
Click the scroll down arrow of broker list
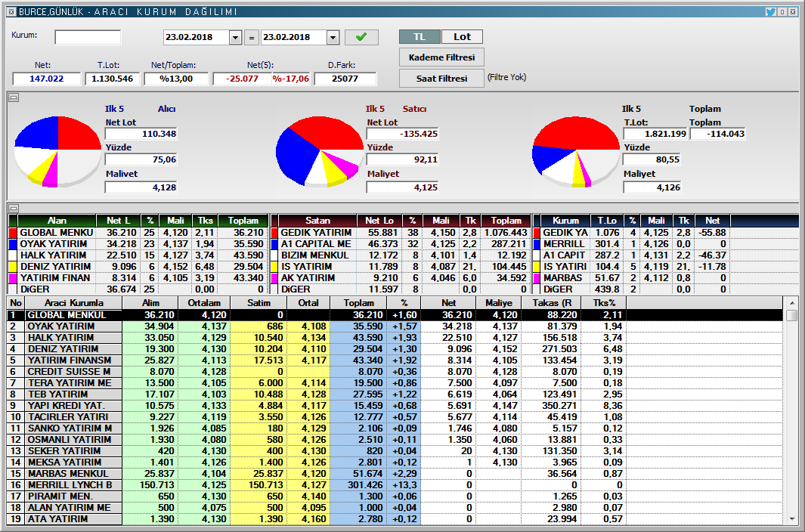(x=791, y=519)
